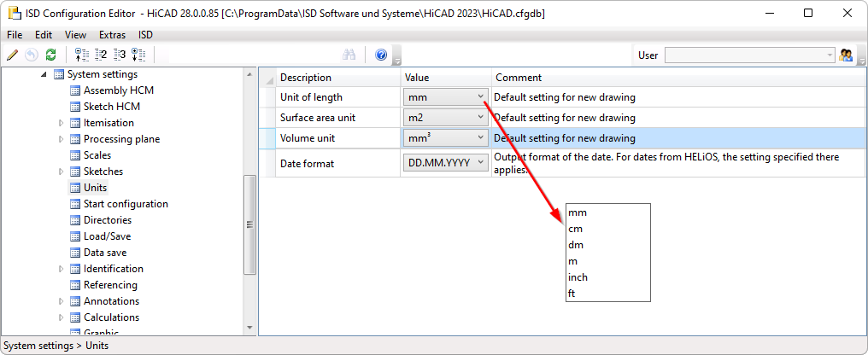Click the binoculars search icon
868x355 pixels.
[x=349, y=55]
